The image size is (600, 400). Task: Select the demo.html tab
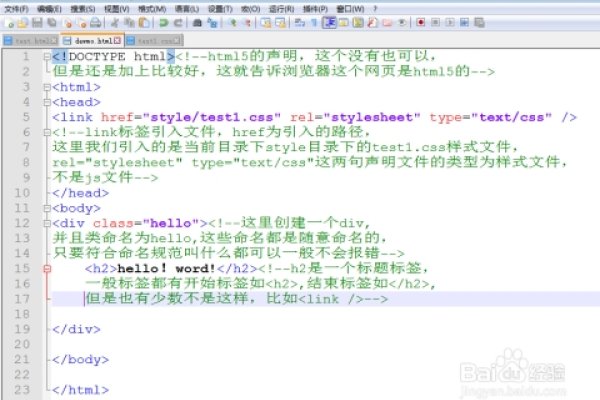tap(92, 40)
